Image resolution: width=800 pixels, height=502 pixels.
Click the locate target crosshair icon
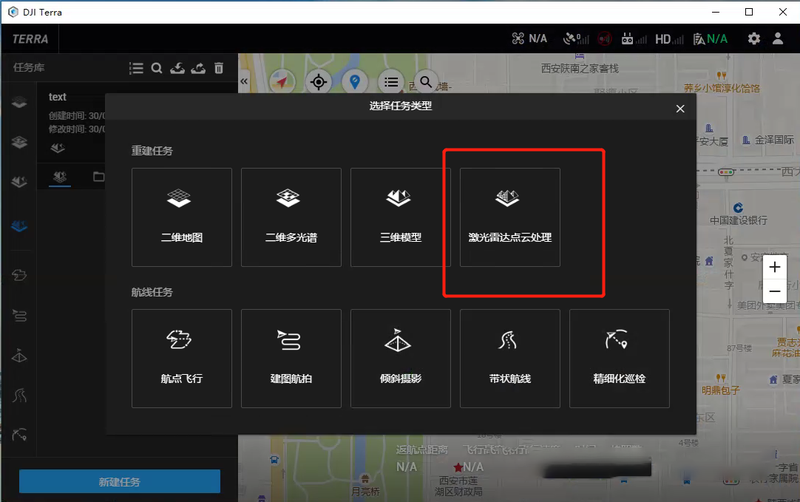coord(318,82)
